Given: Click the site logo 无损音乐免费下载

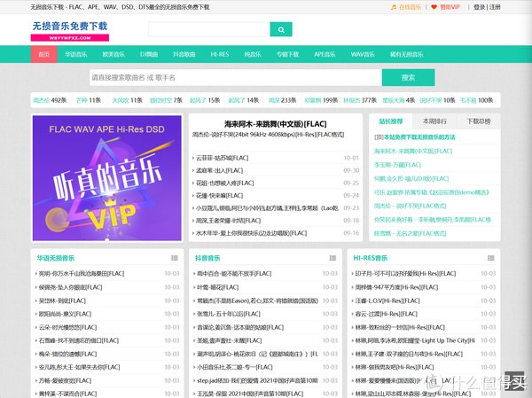Looking at the screenshot, I should (70, 30).
